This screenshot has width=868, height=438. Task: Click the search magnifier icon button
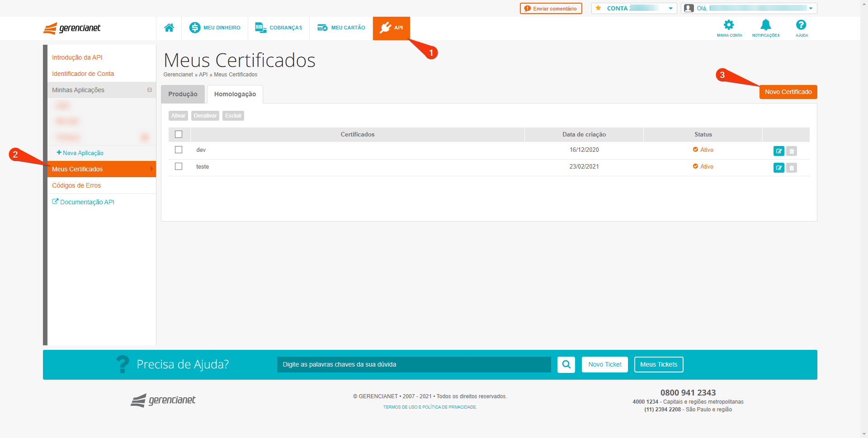point(566,364)
